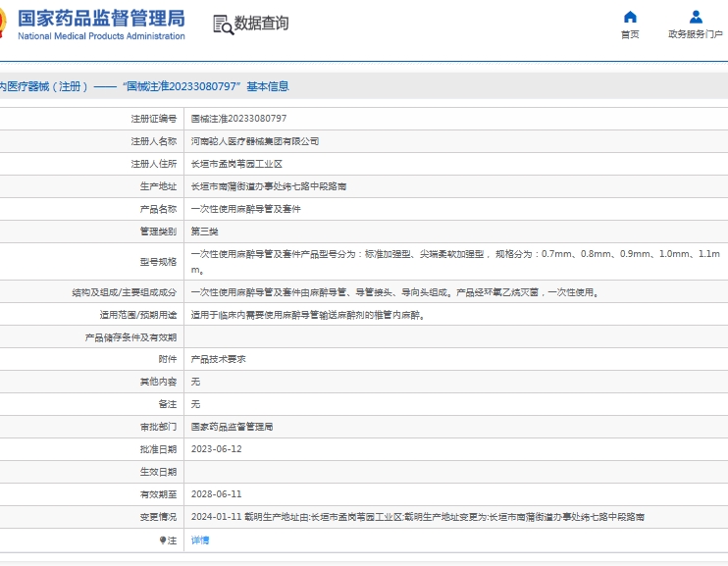Image resolution: width=728 pixels, height=566 pixels.
Task: Click product name 一次性使用麻醉导管及套件
Action: pyautogui.click(x=245, y=209)
